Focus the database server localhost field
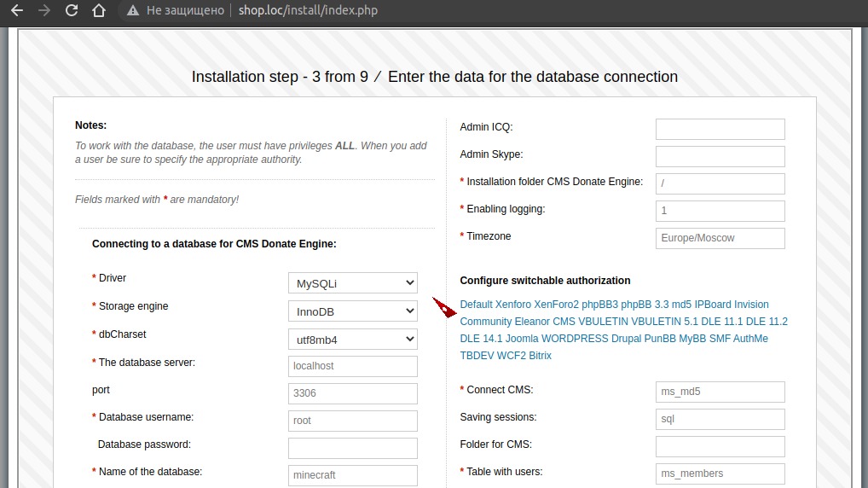This screenshot has height=488, width=868. [352, 366]
